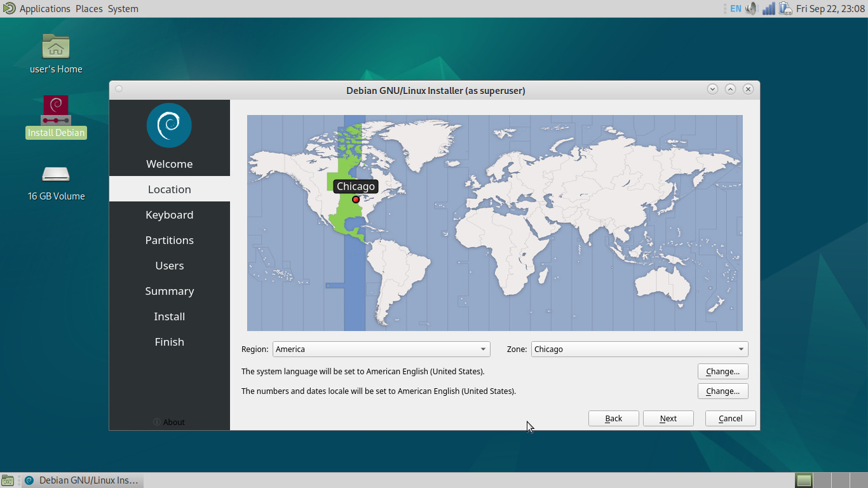Open the Places menu

point(89,8)
